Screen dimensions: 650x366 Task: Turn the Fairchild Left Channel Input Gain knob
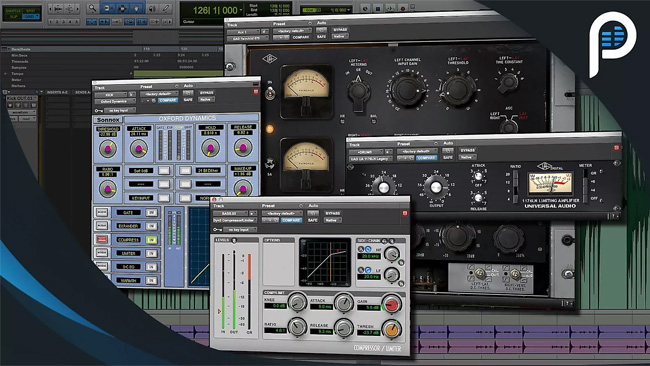pos(407,91)
